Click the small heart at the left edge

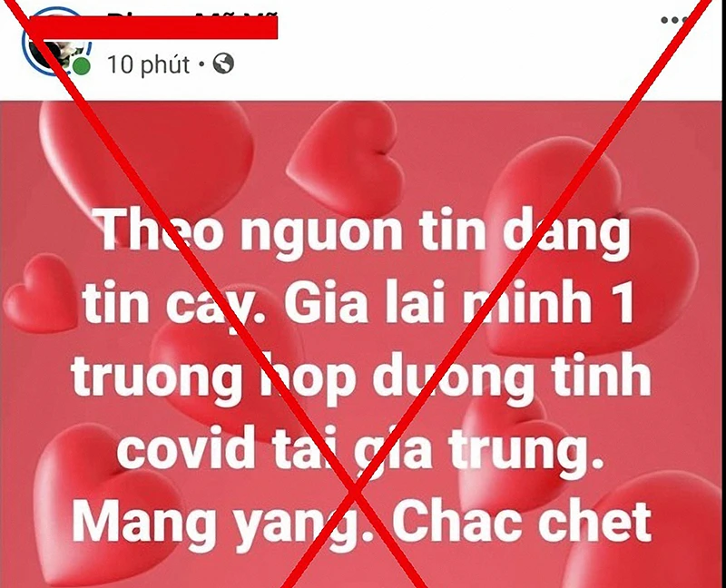[39, 292]
